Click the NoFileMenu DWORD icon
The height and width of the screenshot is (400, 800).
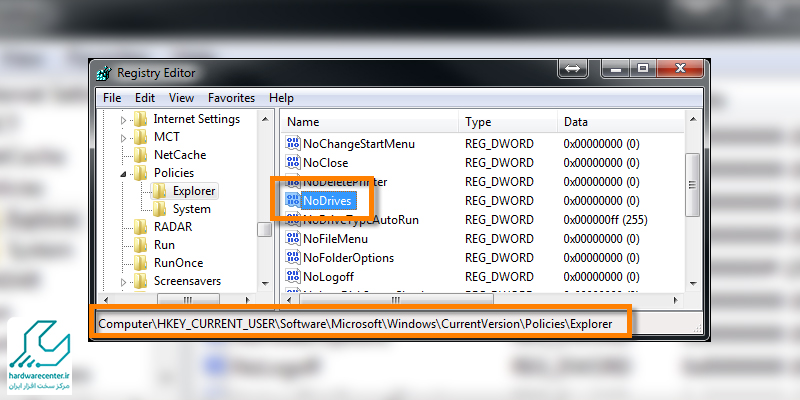click(293, 238)
